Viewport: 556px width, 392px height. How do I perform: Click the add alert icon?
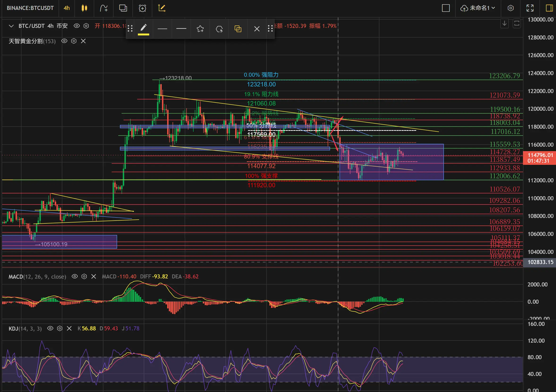click(142, 8)
